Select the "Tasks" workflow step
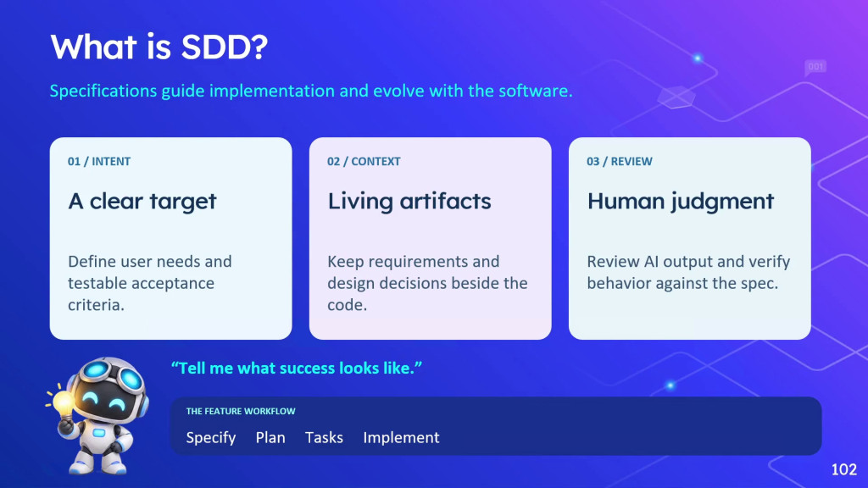 tap(325, 438)
